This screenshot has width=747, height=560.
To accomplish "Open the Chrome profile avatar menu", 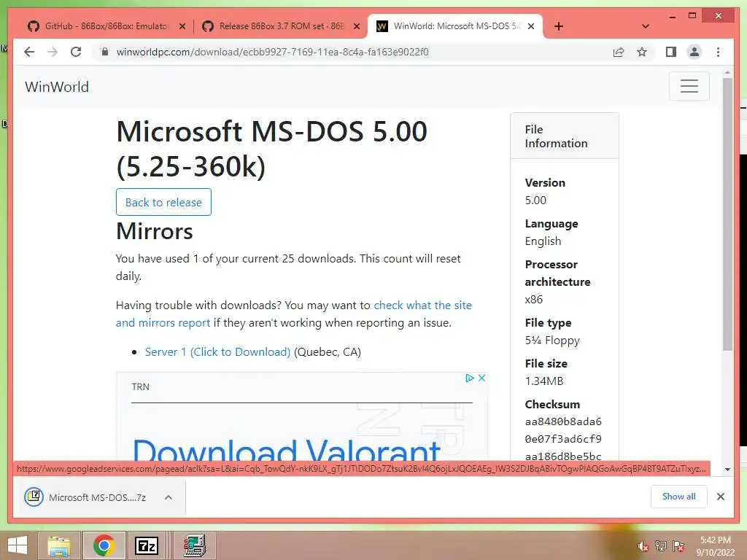I will pyautogui.click(x=694, y=52).
